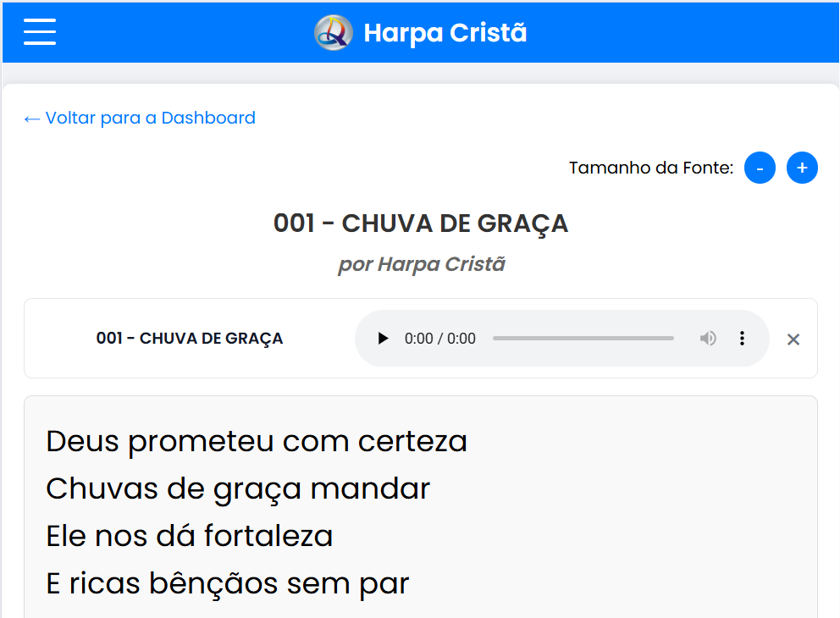
Task: Click the lyric line 'E ricas bênçãos sem par'
Action: tap(227, 583)
